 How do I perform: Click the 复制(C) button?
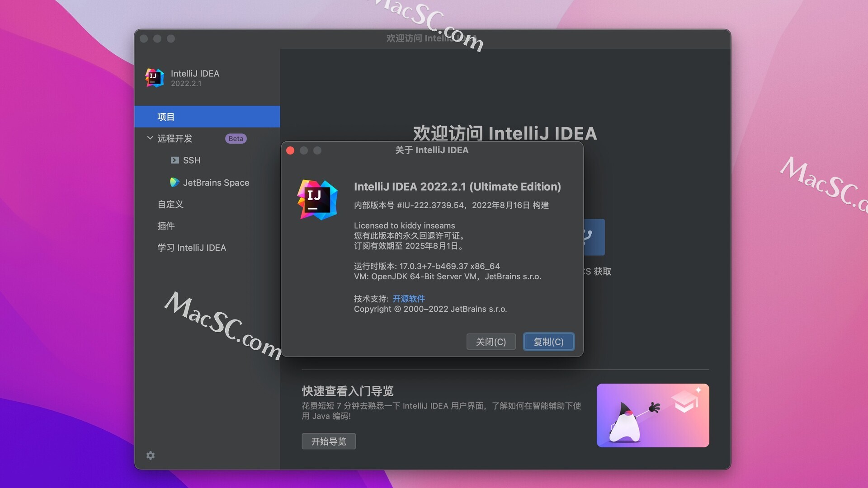pos(549,342)
